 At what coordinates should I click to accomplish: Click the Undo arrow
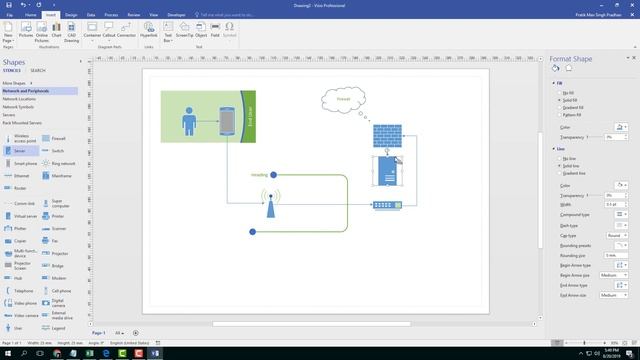(23, 5)
